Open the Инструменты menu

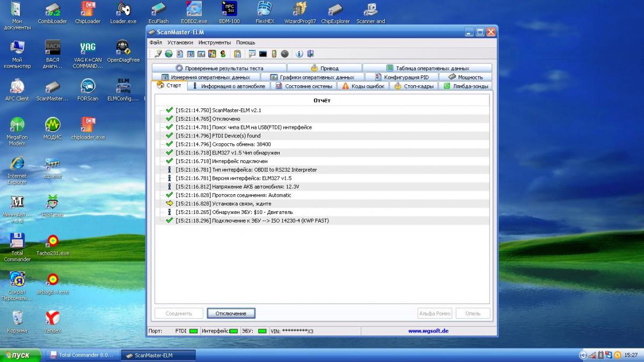(x=215, y=42)
